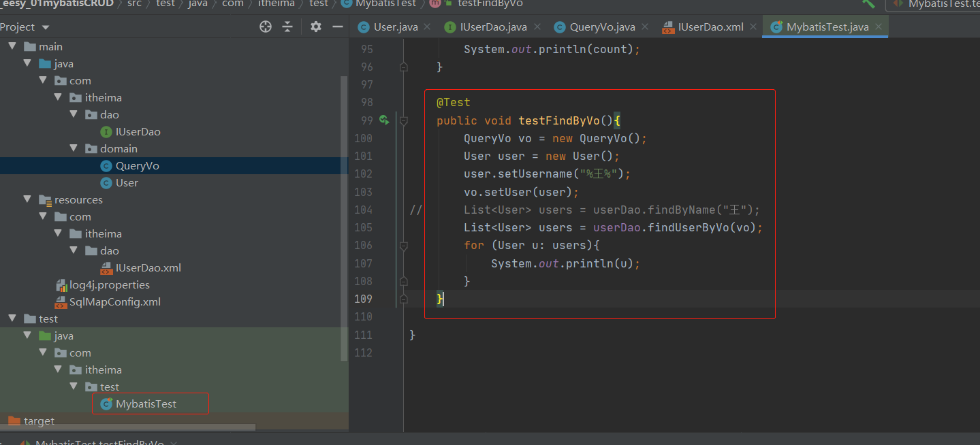The height and width of the screenshot is (445, 980).
Task: Click the User class icon under domain
Action: pos(106,182)
